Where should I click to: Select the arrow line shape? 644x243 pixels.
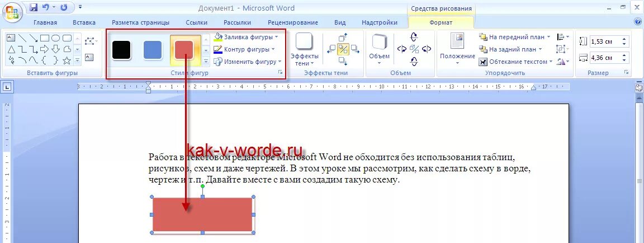click(34, 38)
